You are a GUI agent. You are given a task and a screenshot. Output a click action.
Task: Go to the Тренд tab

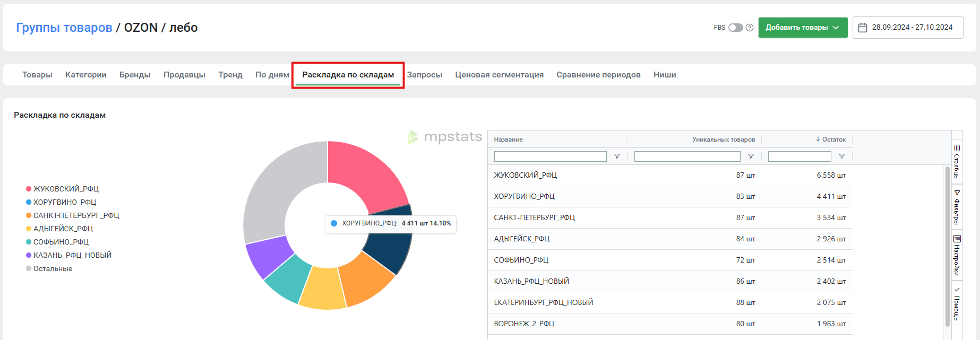(230, 75)
